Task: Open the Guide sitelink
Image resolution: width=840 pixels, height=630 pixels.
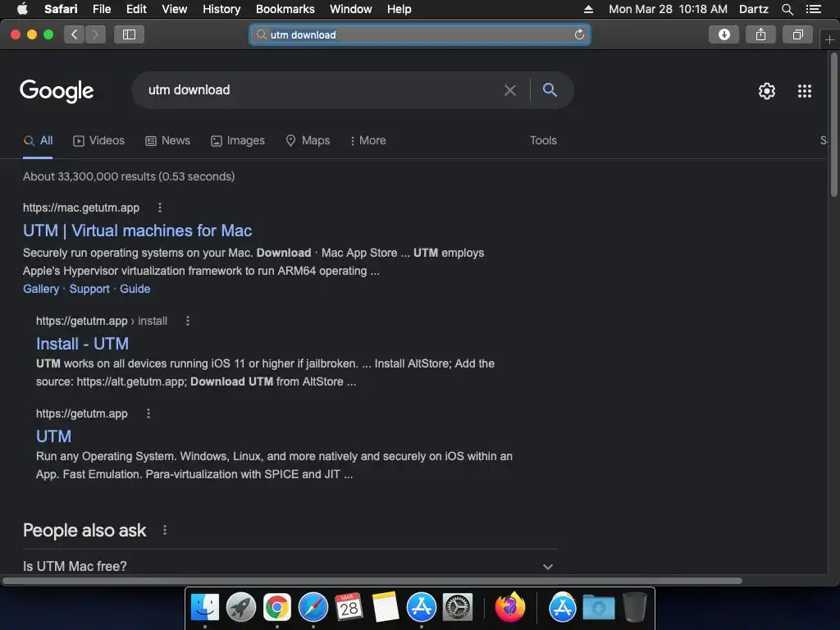Action: (135, 289)
